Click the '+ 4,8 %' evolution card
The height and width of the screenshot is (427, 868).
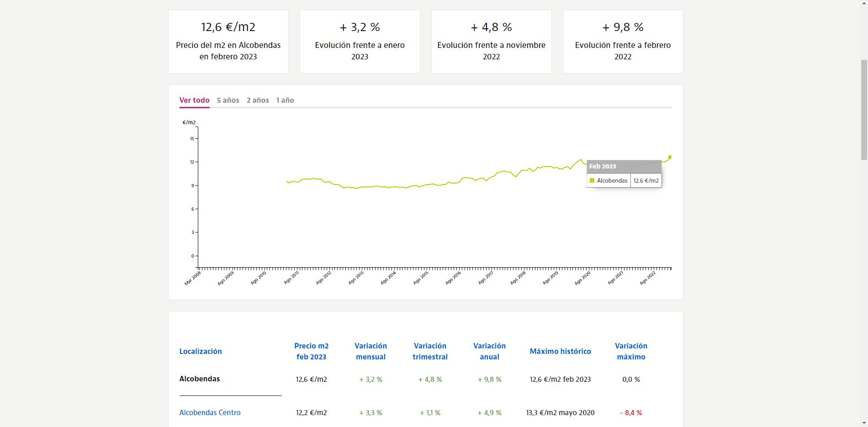pyautogui.click(x=492, y=42)
